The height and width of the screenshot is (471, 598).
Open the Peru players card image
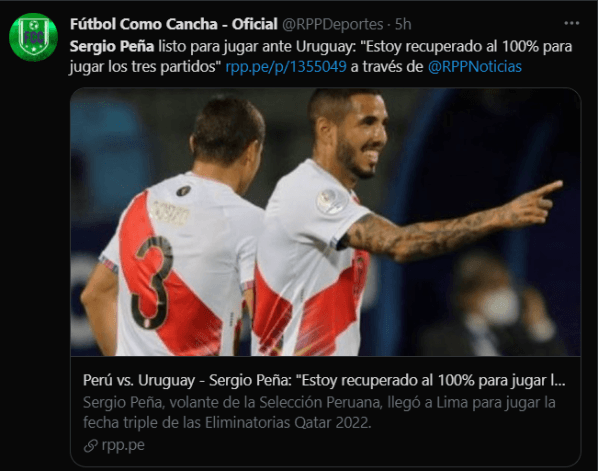pos(325,222)
